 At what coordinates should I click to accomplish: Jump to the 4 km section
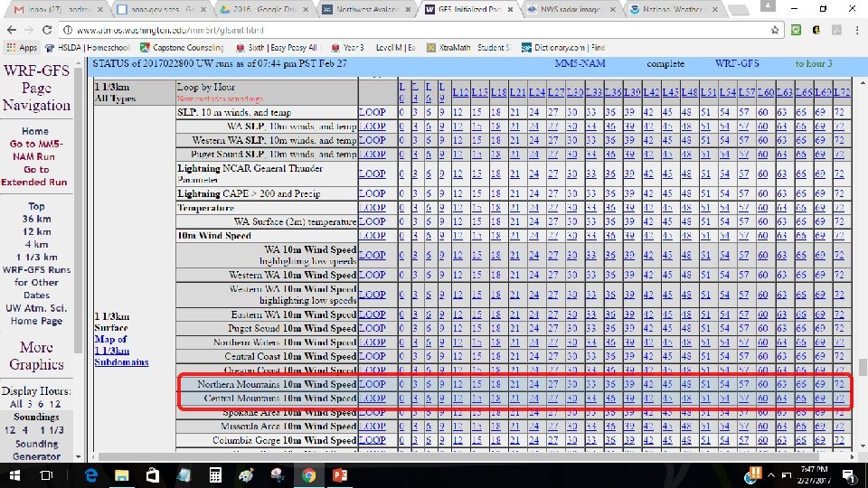point(36,244)
